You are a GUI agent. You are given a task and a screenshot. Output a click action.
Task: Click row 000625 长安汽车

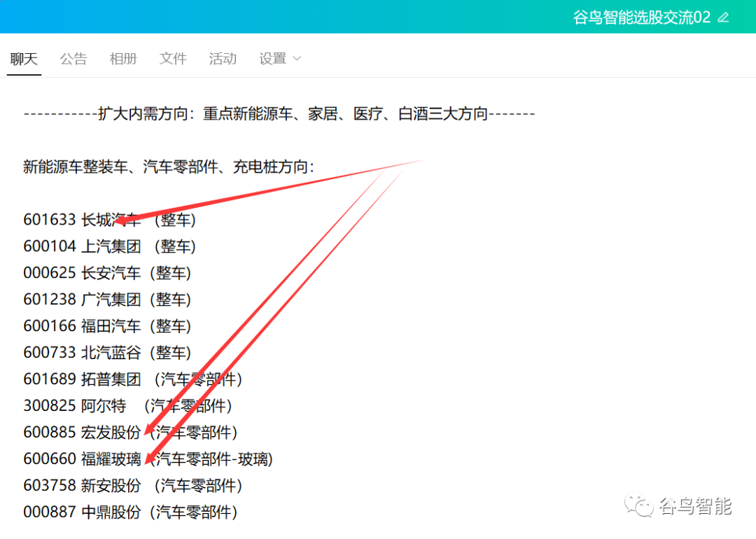107,274
